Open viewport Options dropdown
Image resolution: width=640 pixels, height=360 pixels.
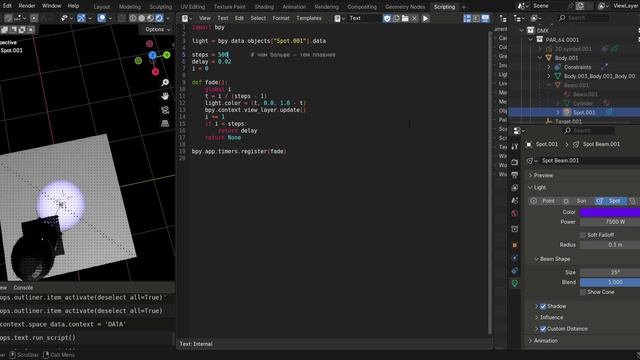click(x=158, y=29)
